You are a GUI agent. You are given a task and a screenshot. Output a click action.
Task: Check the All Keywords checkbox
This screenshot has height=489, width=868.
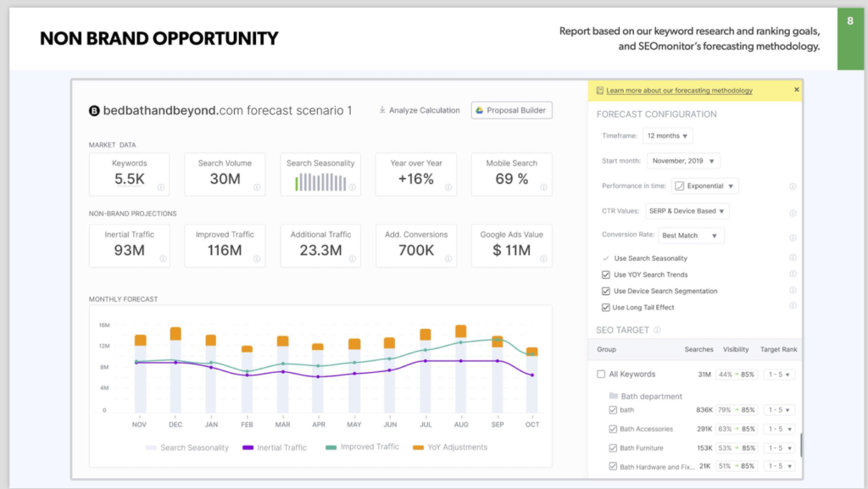pyautogui.click(x=601, y=374)
